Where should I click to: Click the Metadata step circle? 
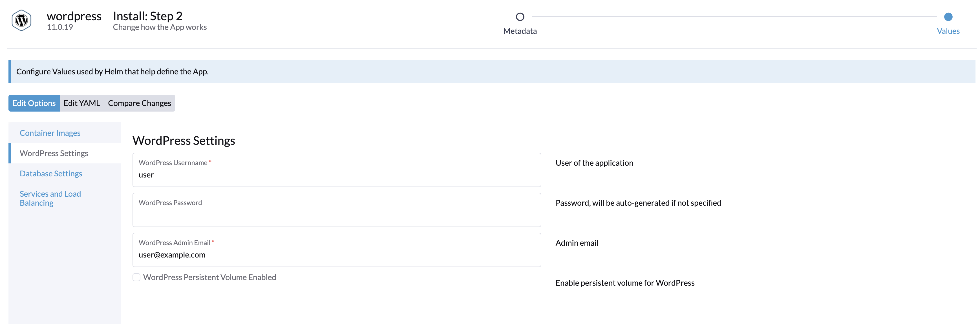point(520,17)
